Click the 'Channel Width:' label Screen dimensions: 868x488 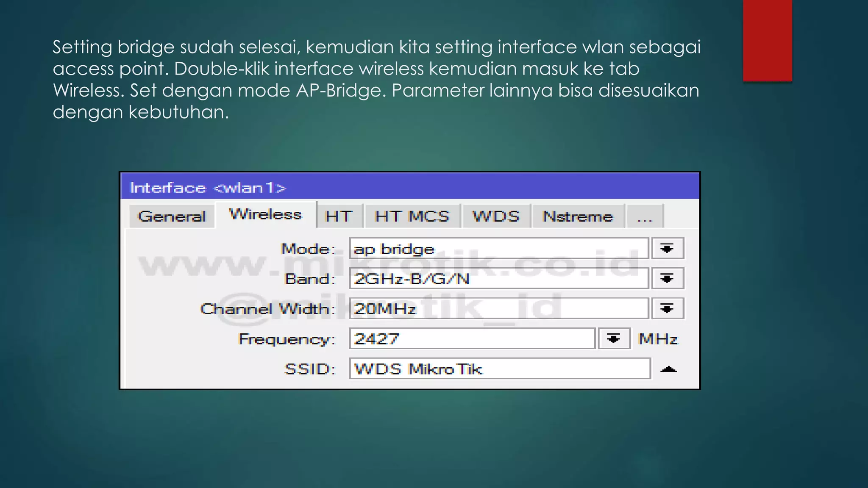click(268, 309)
